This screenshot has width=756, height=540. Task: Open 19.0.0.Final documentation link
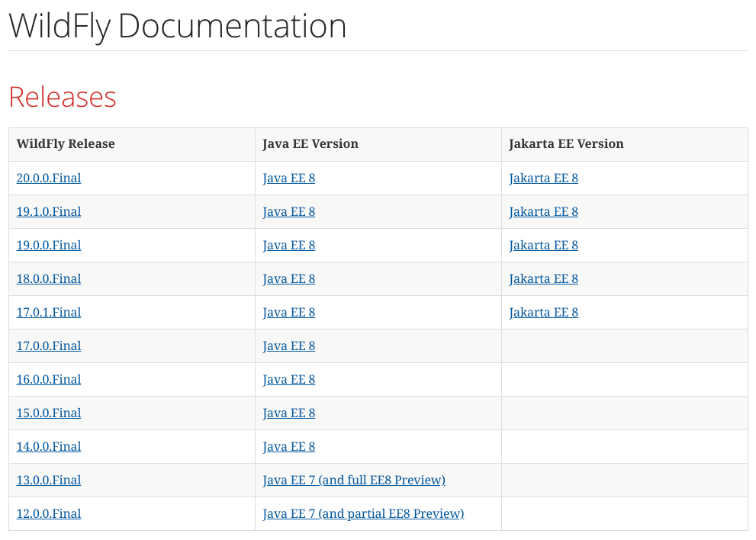pos(49,245)
